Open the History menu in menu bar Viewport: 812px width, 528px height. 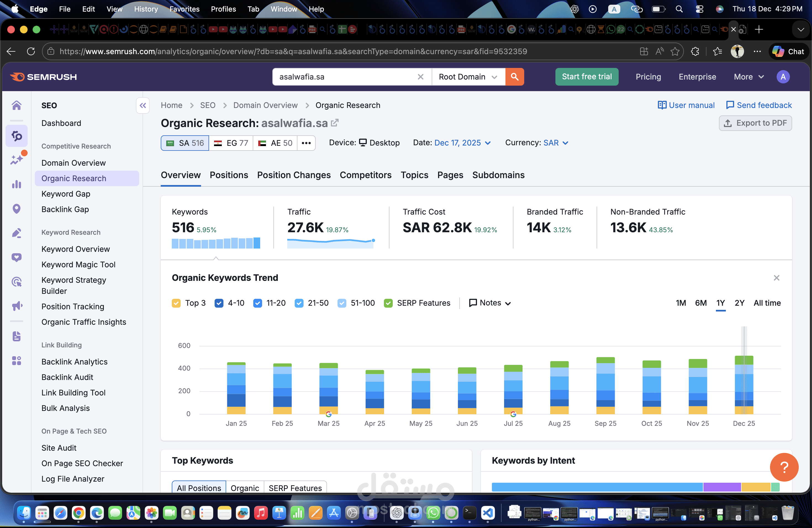click(x=146, y=9)
